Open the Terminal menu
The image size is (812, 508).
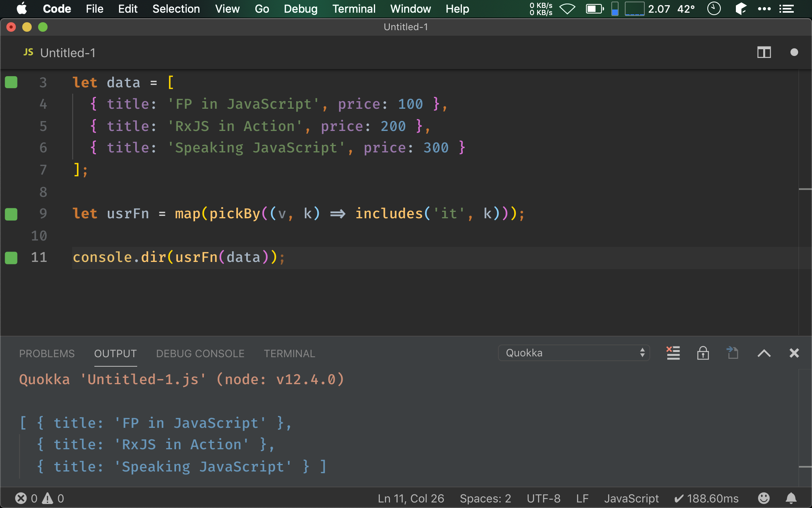point(354,9)
